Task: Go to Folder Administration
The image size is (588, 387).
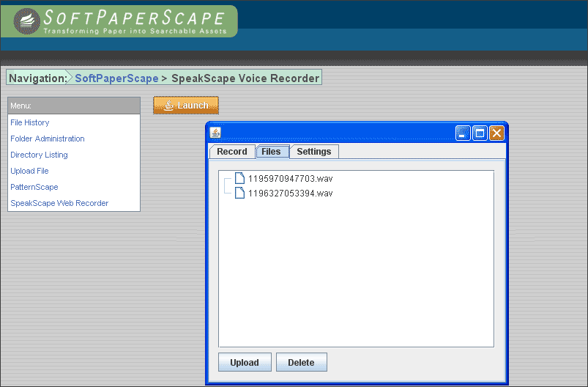Action: (48, 139)
